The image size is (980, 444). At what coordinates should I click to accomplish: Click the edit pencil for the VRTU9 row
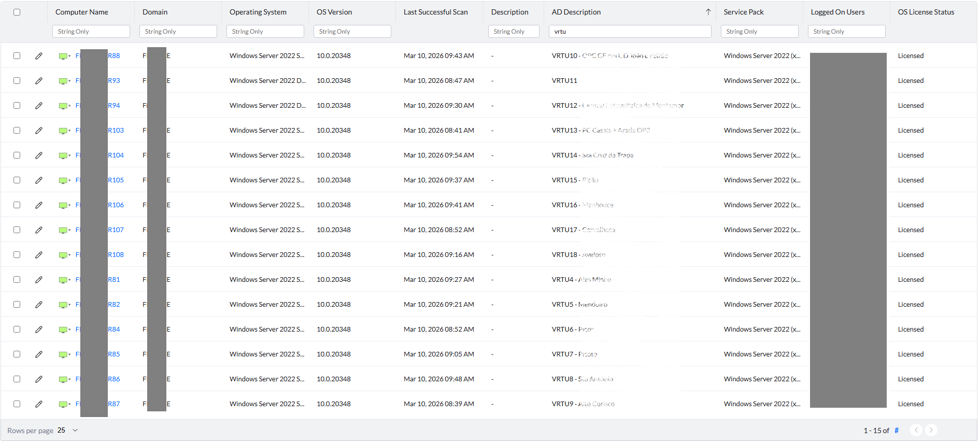(x=39, y=404)
